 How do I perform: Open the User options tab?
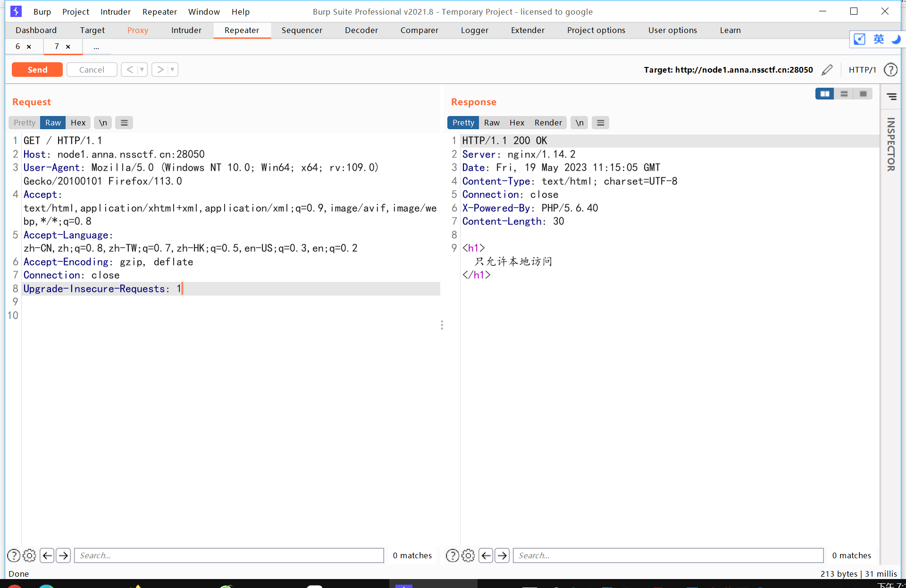(x=672, y=30)
